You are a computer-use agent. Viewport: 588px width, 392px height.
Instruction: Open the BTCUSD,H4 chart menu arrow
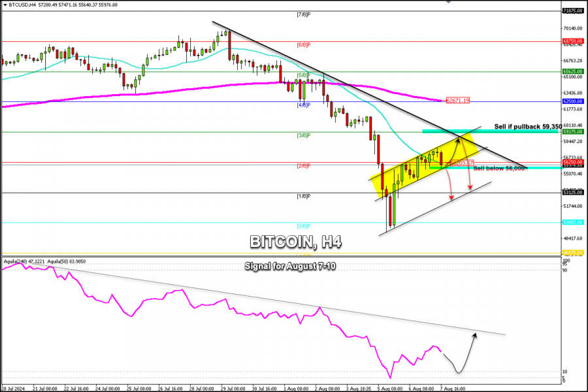(5, 5)
